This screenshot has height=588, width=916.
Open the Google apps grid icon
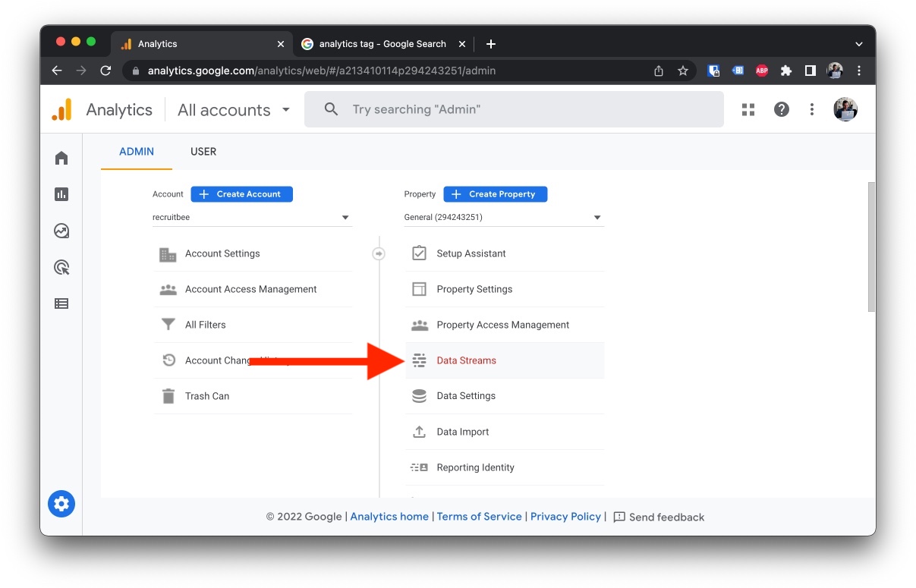[x=748, y=109]
